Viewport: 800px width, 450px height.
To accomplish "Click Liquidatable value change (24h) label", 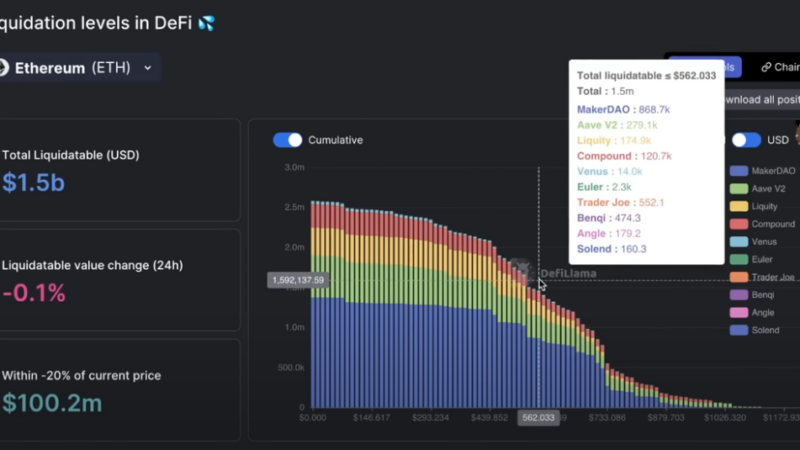I will [92, 265].
